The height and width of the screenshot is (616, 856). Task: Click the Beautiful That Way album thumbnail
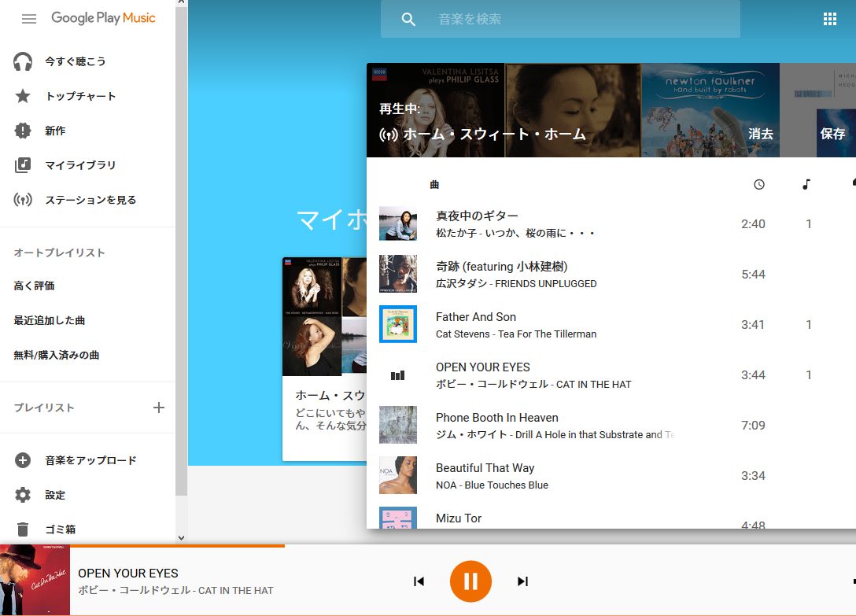[398, 475]
